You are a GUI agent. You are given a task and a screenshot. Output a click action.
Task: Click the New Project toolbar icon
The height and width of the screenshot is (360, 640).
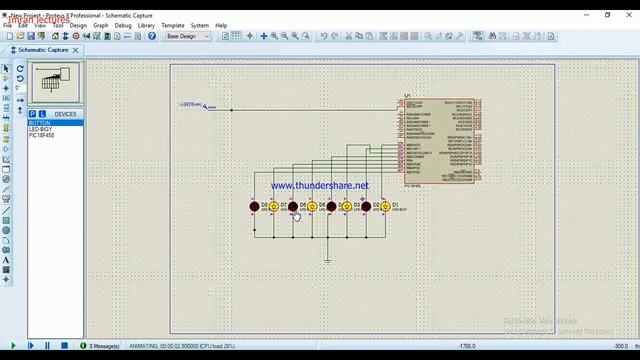pyautogui.click(x=10, y=36)
